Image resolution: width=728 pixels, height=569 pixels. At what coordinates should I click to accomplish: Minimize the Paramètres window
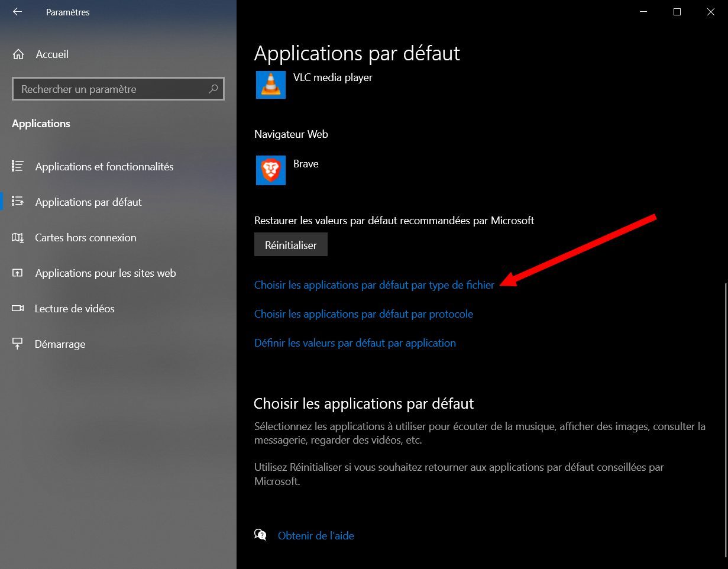(x=643, y=12)
